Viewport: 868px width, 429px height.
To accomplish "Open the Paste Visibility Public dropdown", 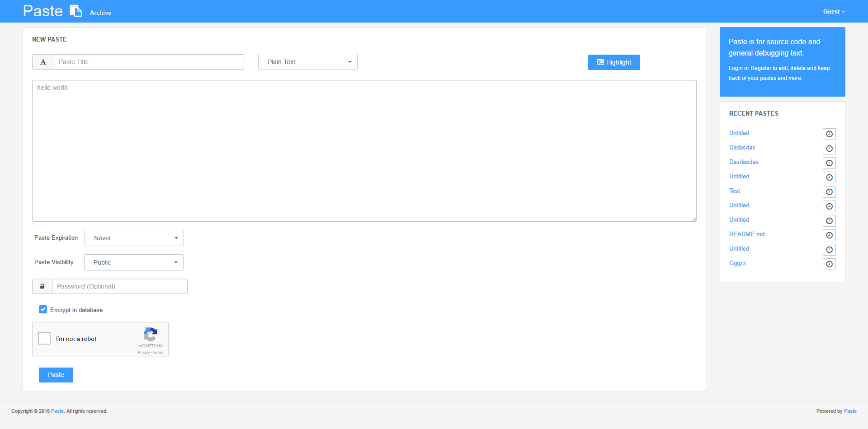I will 133,262.
